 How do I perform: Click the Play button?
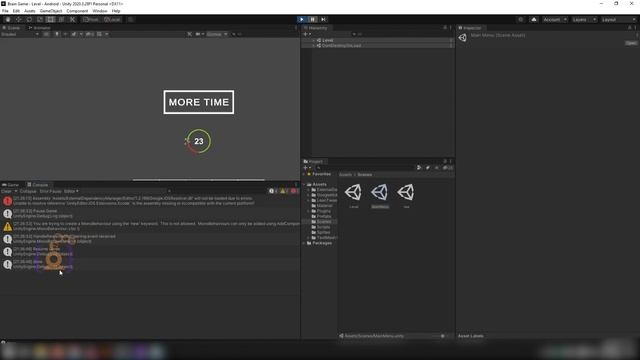[x=302, y=19]
